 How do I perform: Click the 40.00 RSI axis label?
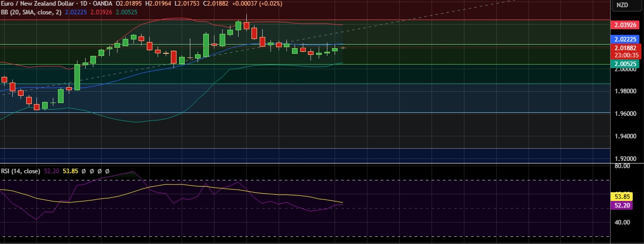click(622, 222)
